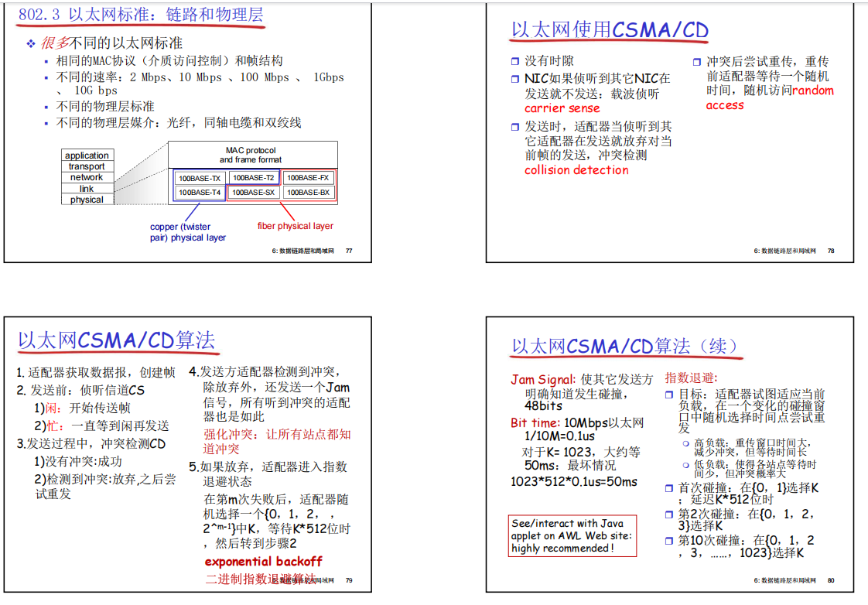Select the 100BASE-T4 box
This screenshot has width=868, height=605.
(x=200, y=193)
